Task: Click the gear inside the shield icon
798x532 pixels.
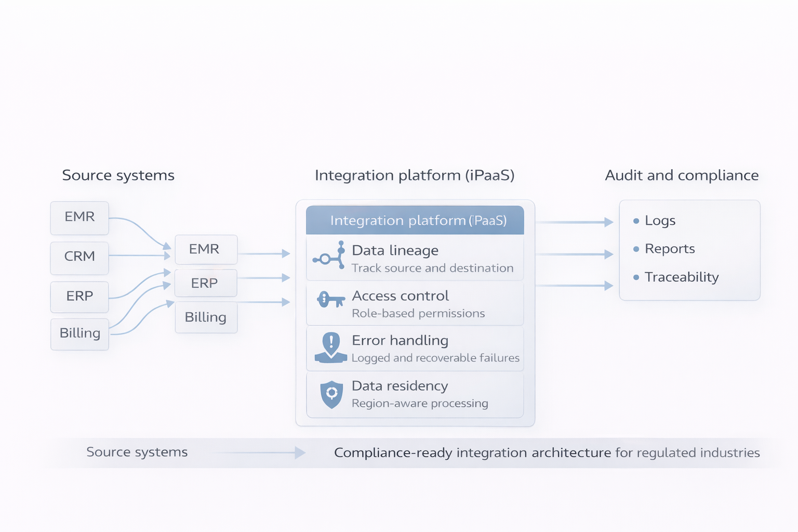Action: pyautogui.click(x=331, y=393)
